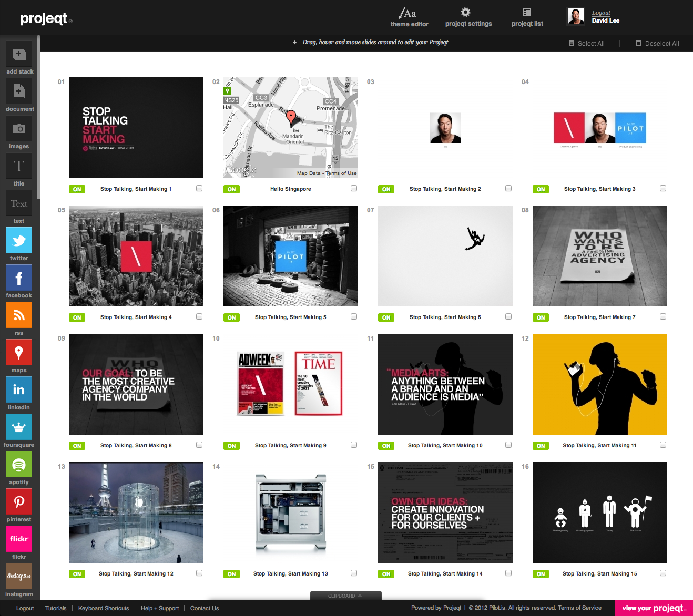Image resolution: width=693 pixels, height=616 pixels.
Task: Check the box for Start Making 11
Action: pos(663,445)
